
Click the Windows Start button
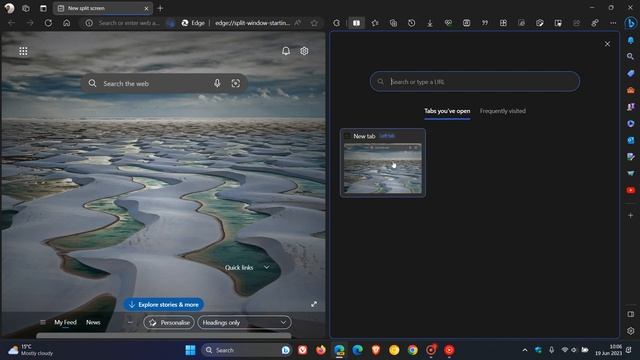190,350
